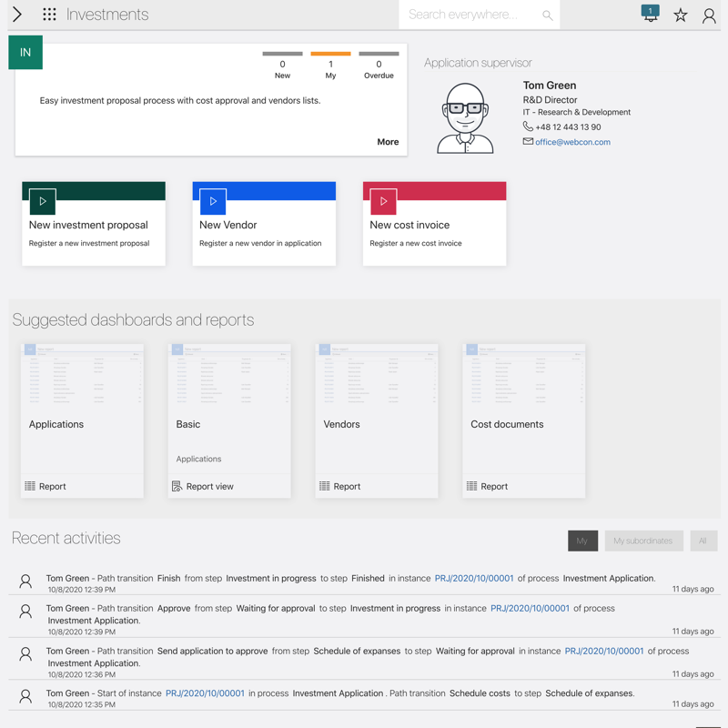Expand description with More
The width and height of the screenshot is (728, 728).
pyautogui.click(x=388, y=142)
